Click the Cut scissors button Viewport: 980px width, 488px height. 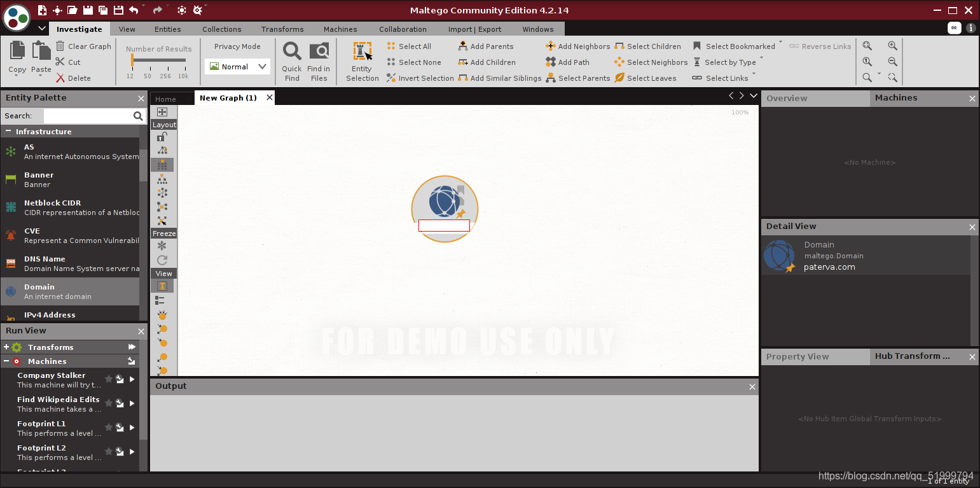pos(67,62)
